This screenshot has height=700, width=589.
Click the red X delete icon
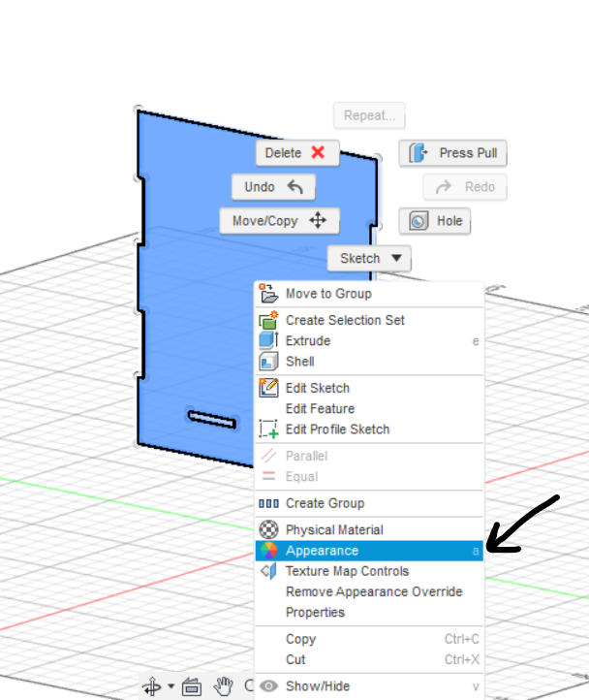coord(318,152)
